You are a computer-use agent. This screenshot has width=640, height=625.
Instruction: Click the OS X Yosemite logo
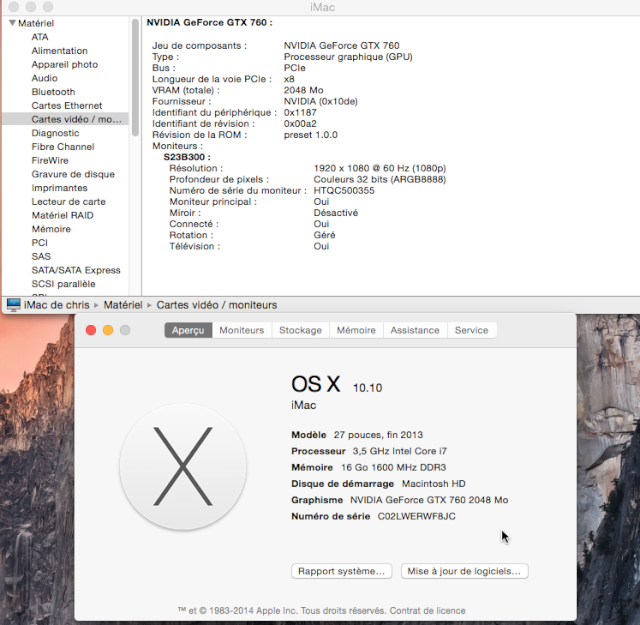pyautogui.click(x=183, y=467)
